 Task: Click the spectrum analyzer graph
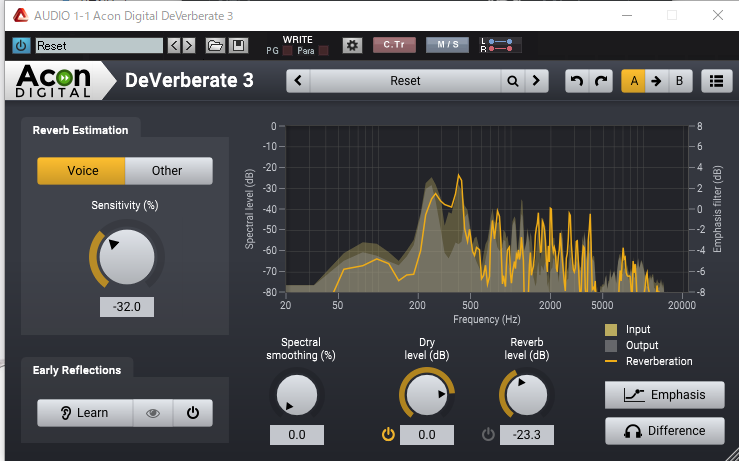pos(487,209)
